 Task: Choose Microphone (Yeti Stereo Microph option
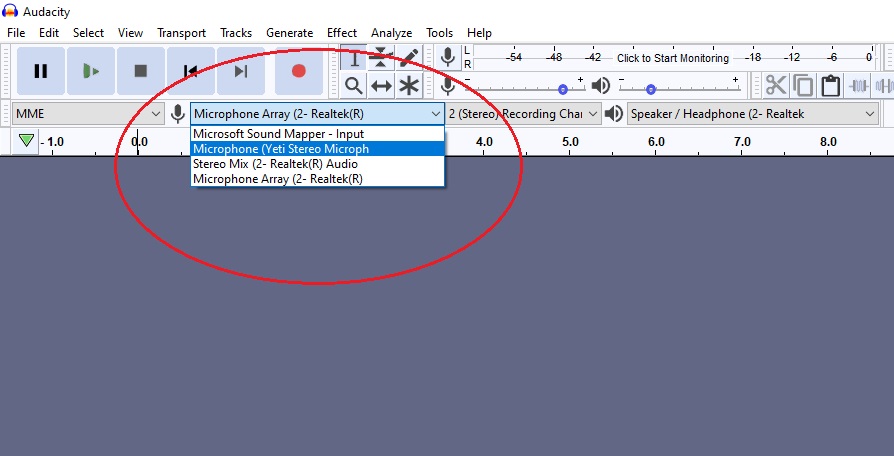click(x=318, y=149)
